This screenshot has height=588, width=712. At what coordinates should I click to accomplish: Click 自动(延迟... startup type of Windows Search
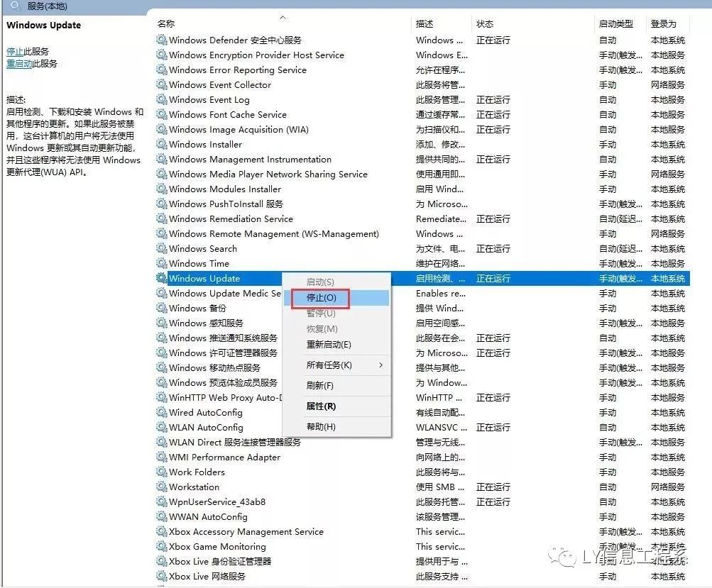[x=620, y=249]
